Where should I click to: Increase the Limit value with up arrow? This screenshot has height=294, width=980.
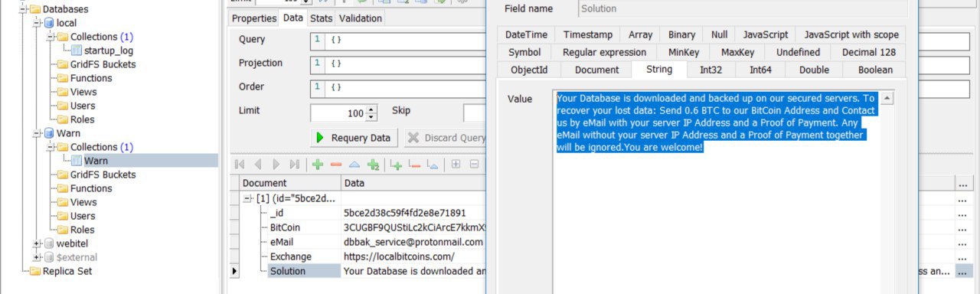[372, 109]
